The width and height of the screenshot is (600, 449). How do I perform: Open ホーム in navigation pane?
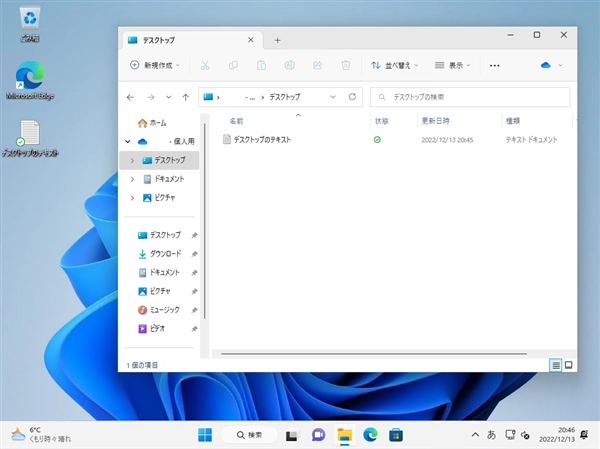152,123
